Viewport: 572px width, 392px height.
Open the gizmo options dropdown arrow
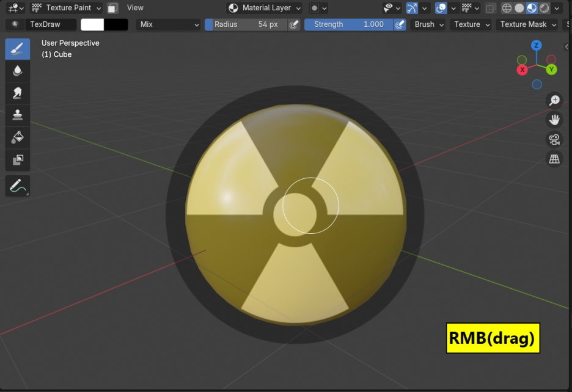click(x=425, y=8)
